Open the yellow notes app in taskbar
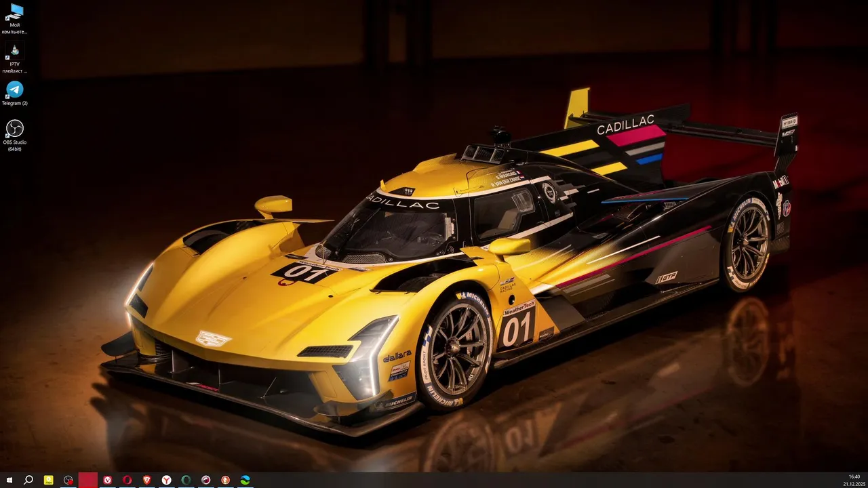Viewport: 868px width, 488px height. click(x=49, y=480)
